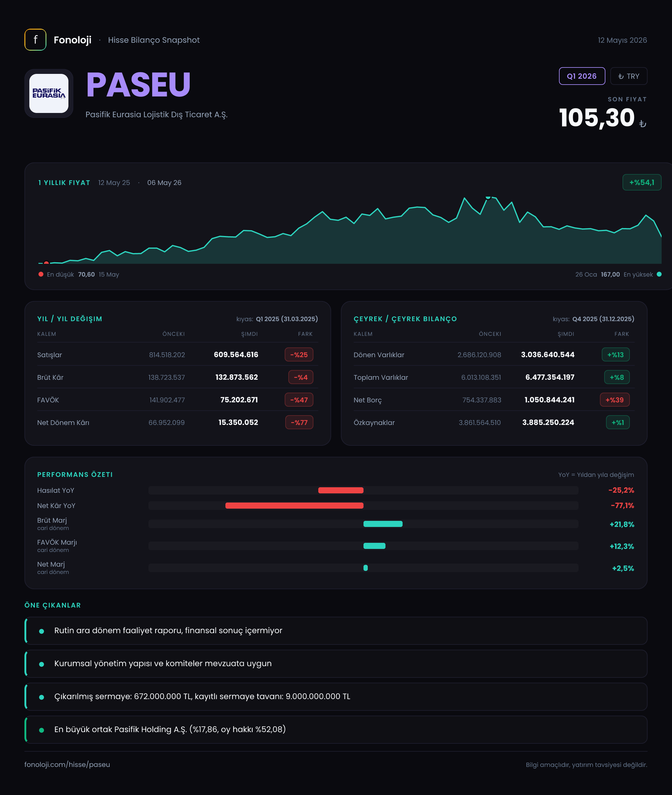Click the 105,30 last price value
Viewport: 672px width, 795px height.
coord(597,117)
